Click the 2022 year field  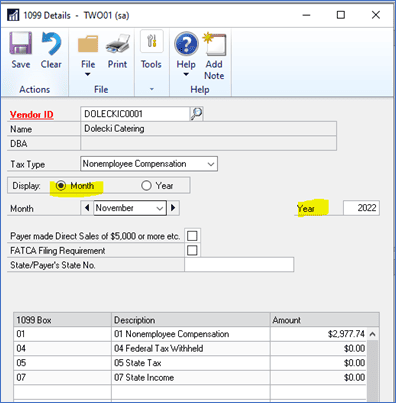361,208
